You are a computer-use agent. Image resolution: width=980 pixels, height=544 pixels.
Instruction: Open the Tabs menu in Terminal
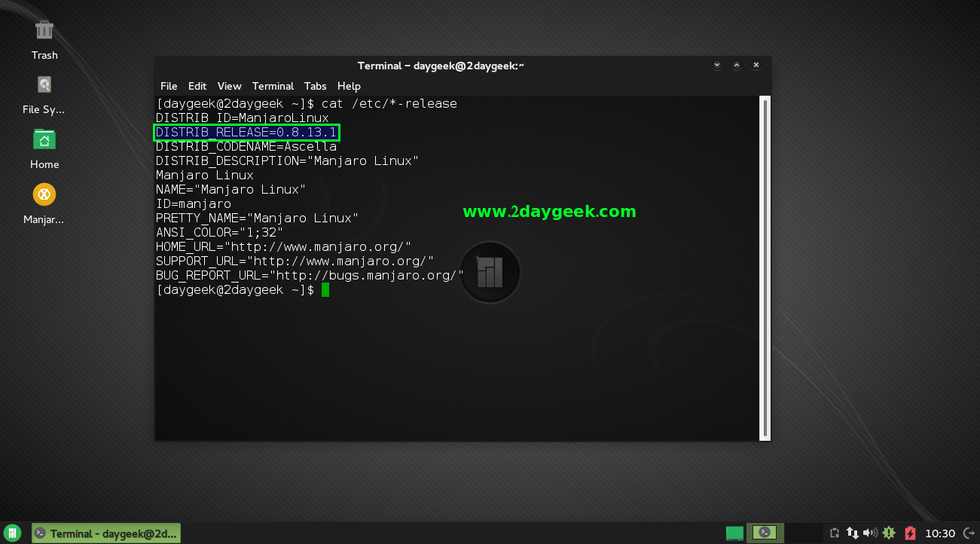[x=315, y=86]
